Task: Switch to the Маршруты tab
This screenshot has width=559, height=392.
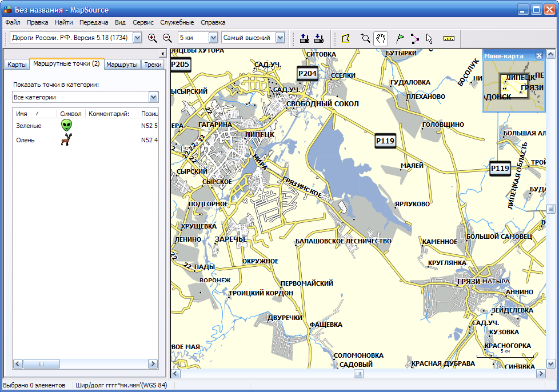Action: coord(122,65)
